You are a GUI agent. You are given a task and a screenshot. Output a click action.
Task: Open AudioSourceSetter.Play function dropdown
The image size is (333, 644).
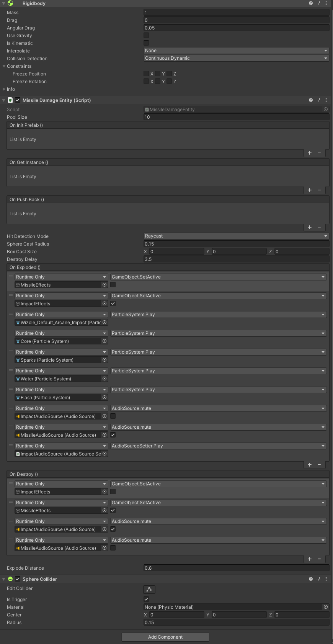coord(218,446)
